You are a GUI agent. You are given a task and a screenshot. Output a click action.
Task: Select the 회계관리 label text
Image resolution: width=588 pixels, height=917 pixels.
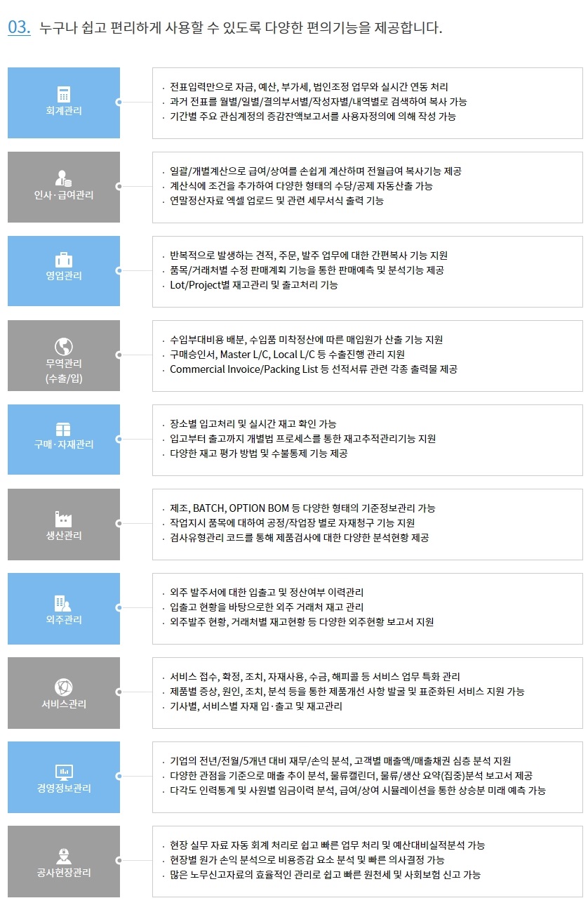tap(64, 111)
